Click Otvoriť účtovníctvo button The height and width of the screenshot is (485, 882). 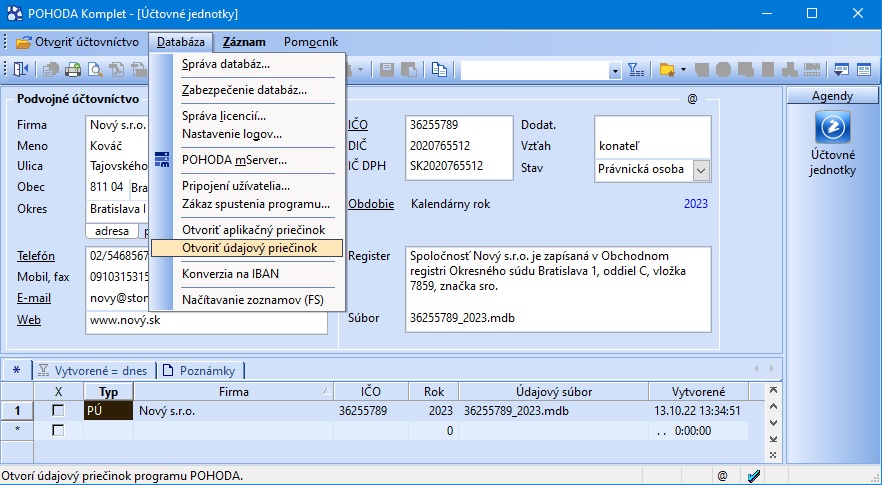click(78, 42)
